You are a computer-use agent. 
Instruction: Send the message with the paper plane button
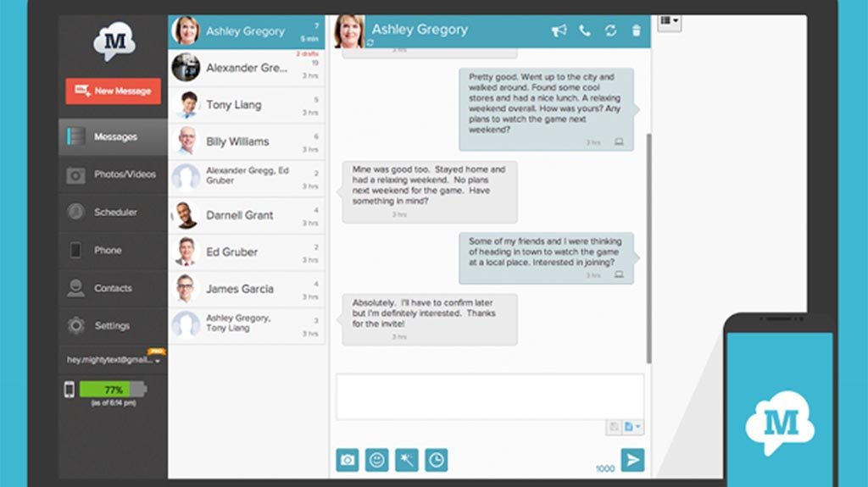pos(632,459)
